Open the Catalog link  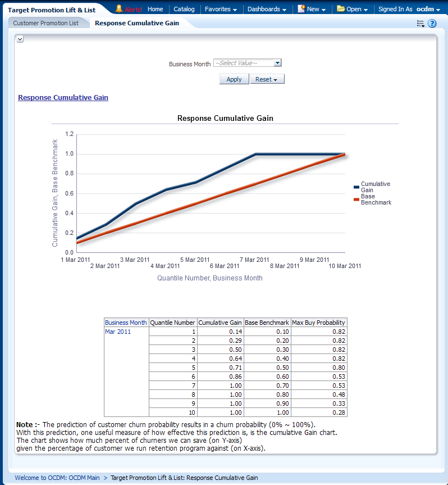point(184,9)
